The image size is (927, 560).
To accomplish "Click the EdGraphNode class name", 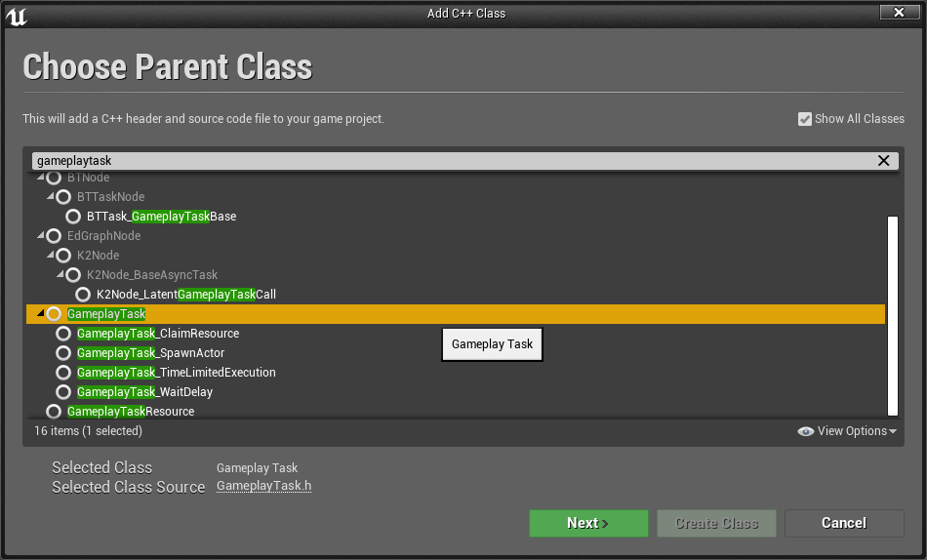I will point(104,236).
